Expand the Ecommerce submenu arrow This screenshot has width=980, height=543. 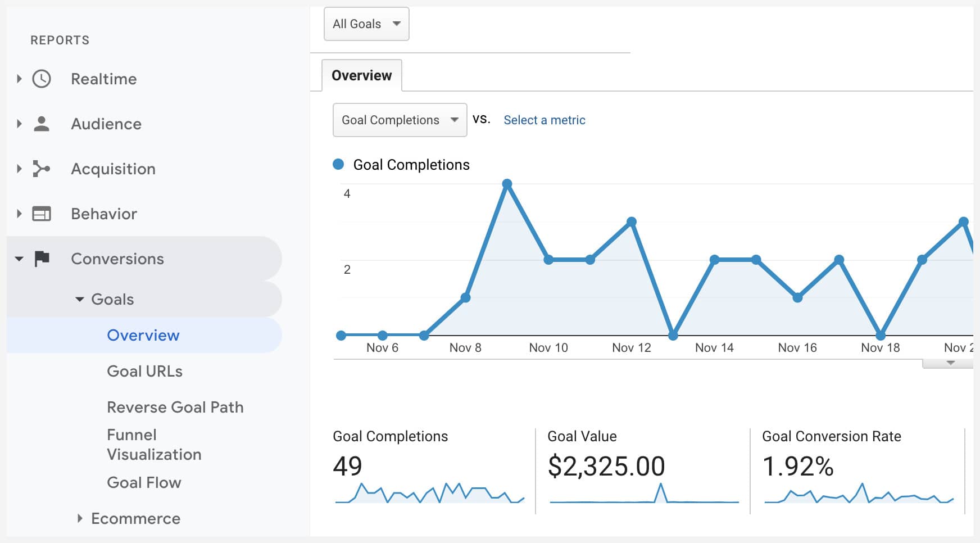80,518
